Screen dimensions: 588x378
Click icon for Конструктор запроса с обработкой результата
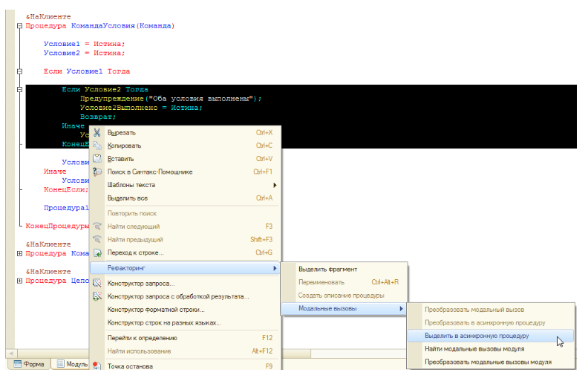point(97,296)
